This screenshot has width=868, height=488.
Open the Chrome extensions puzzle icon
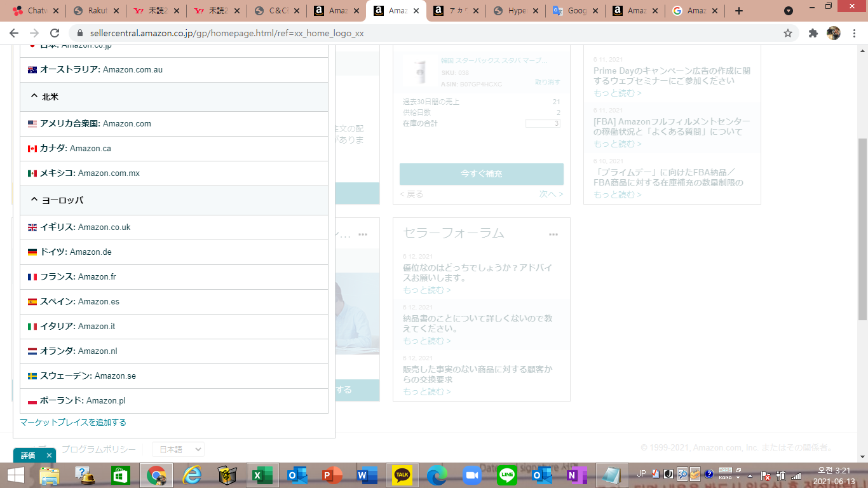click(x=813, y=33)
